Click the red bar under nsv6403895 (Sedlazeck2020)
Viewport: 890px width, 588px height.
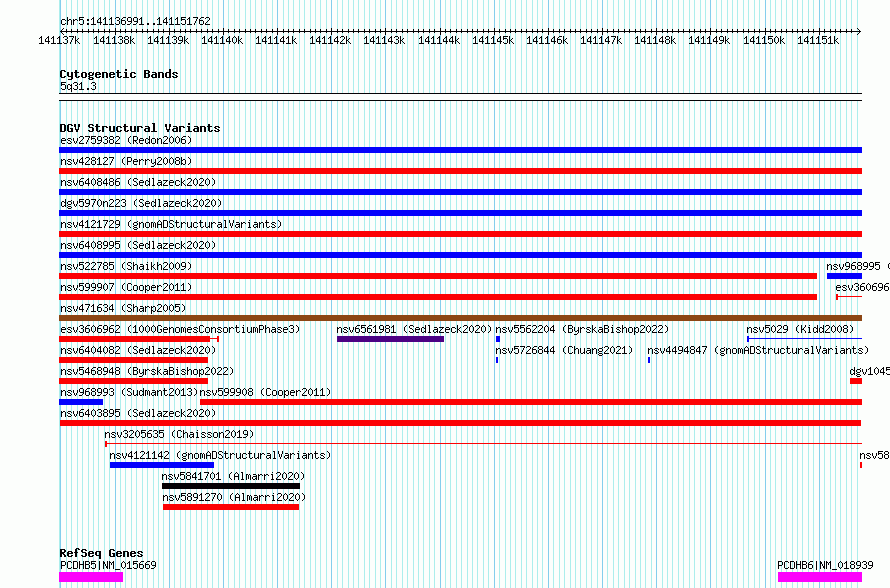[460, 423]
